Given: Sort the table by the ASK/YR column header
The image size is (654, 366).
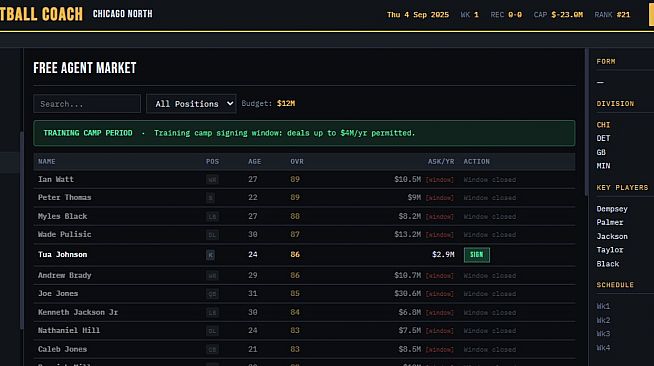Looking at the screenshot, I should [x=441, y=161].
